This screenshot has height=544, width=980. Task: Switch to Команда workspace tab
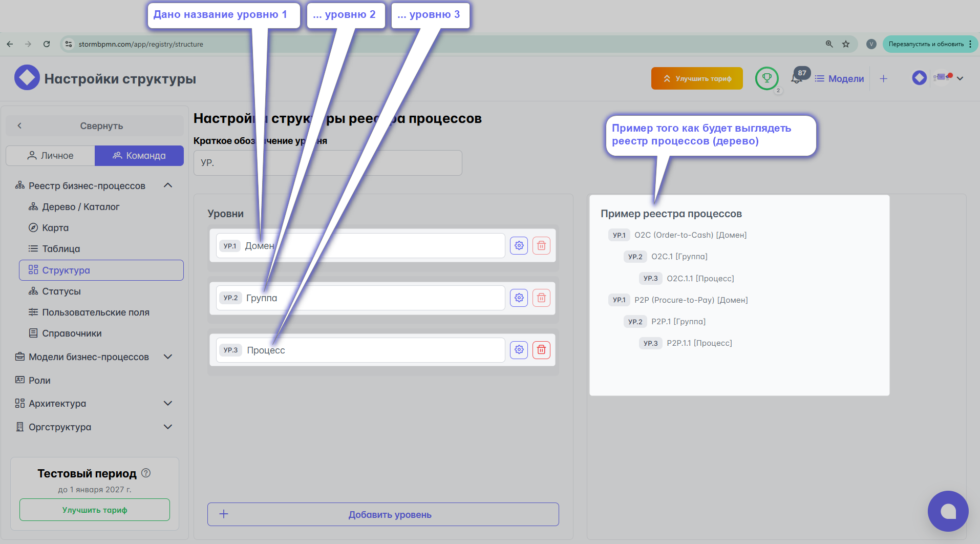[139, 156]
